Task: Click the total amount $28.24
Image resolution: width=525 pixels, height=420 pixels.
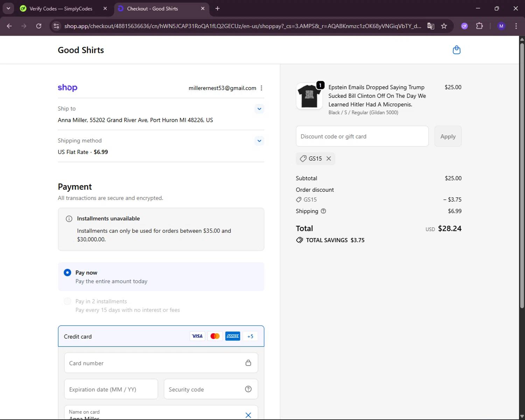Action: [450, 229]
